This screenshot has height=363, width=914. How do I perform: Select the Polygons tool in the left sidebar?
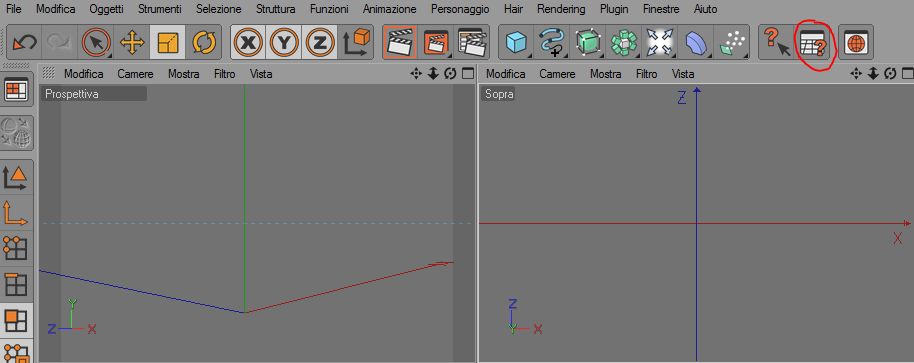pos(16,320)
